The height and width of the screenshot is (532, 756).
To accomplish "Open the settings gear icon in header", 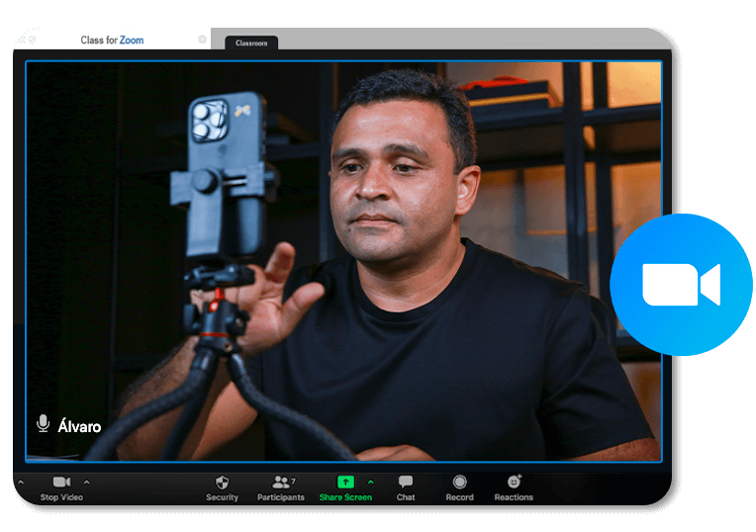I will click(202, 40).
